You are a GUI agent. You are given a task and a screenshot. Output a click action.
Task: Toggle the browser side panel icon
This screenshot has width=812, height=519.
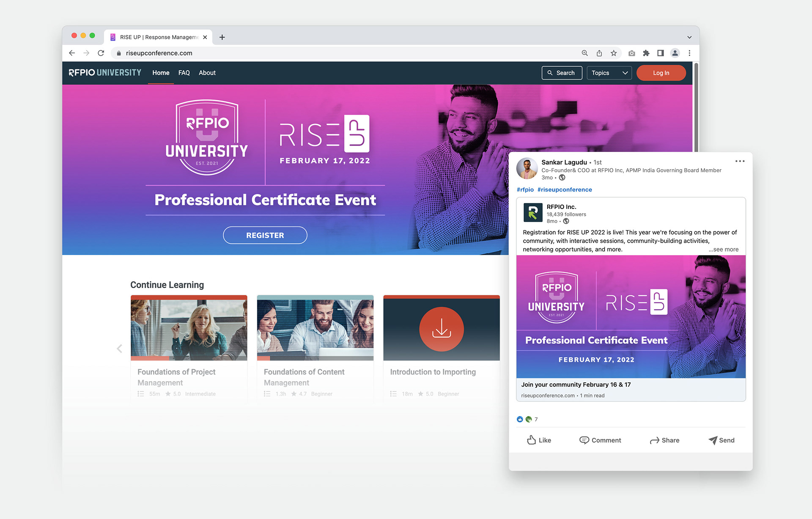(661, 53)
